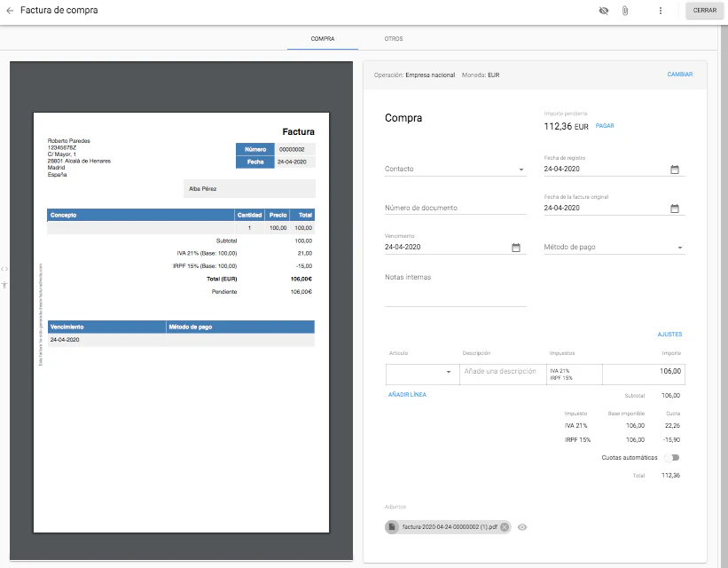
Task: Click the back arrow beside Factura de compra
Action: click(10, 11)
